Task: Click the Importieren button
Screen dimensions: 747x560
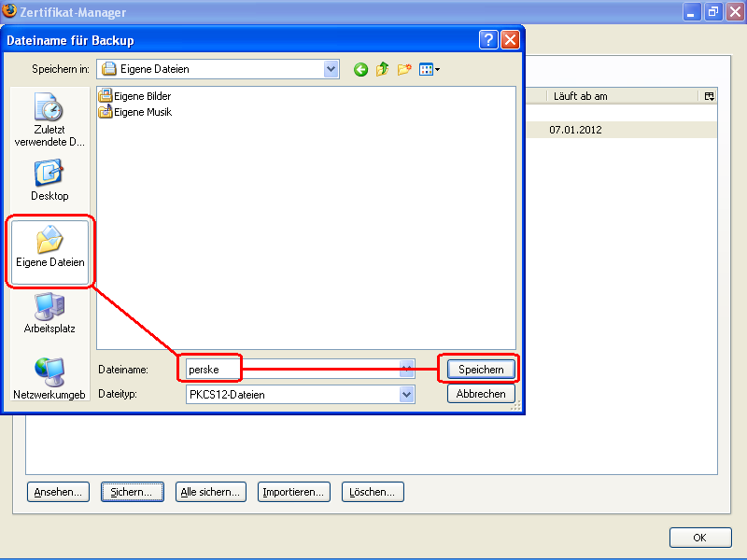Action: 294,492
